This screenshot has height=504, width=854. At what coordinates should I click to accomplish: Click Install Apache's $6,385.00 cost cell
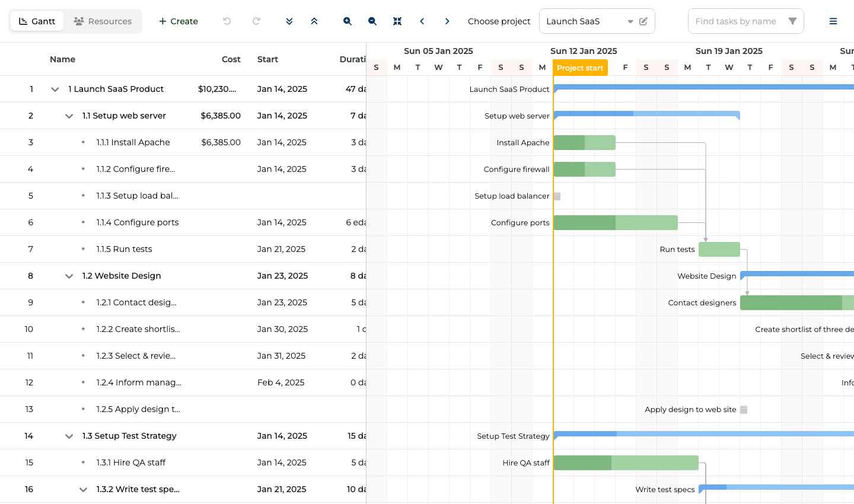point(221,142)
